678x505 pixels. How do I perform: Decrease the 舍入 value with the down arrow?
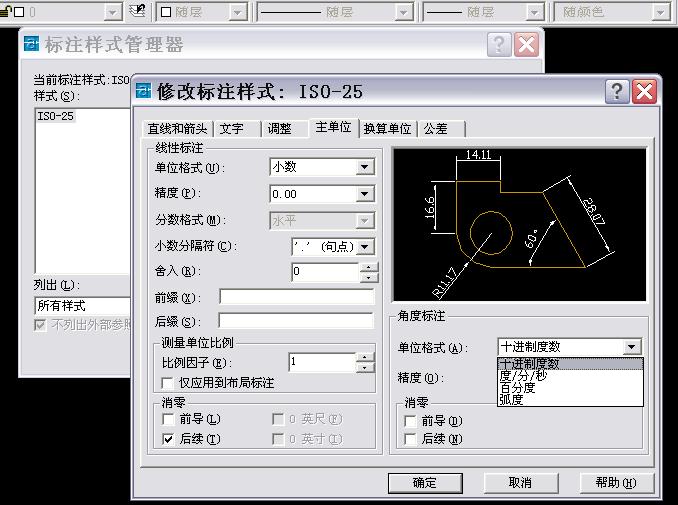(369, 277)
